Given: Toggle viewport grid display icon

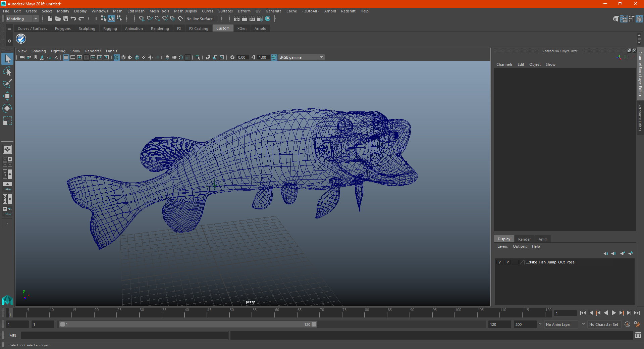Looking at the screenshot, I should click(x=66, y=57).
